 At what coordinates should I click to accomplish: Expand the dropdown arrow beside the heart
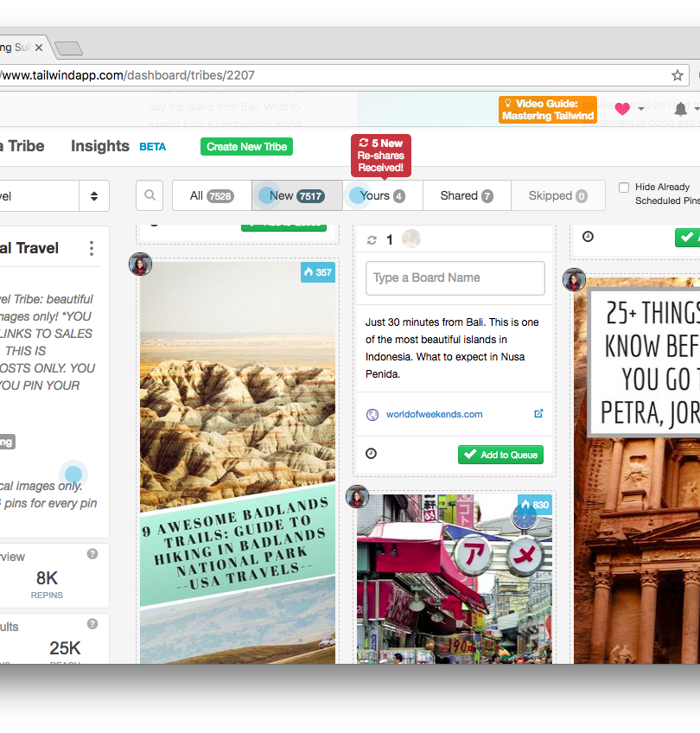pyautogui.click(x=641, y=109)
